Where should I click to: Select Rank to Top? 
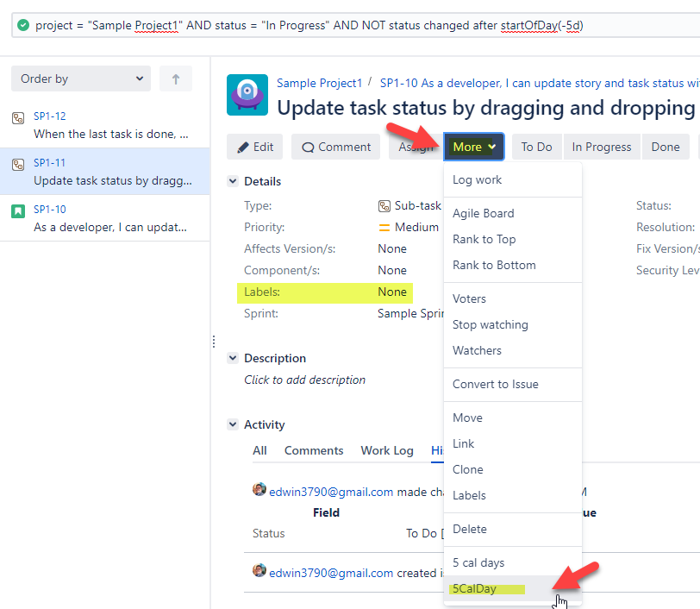[x=512, y=239]
